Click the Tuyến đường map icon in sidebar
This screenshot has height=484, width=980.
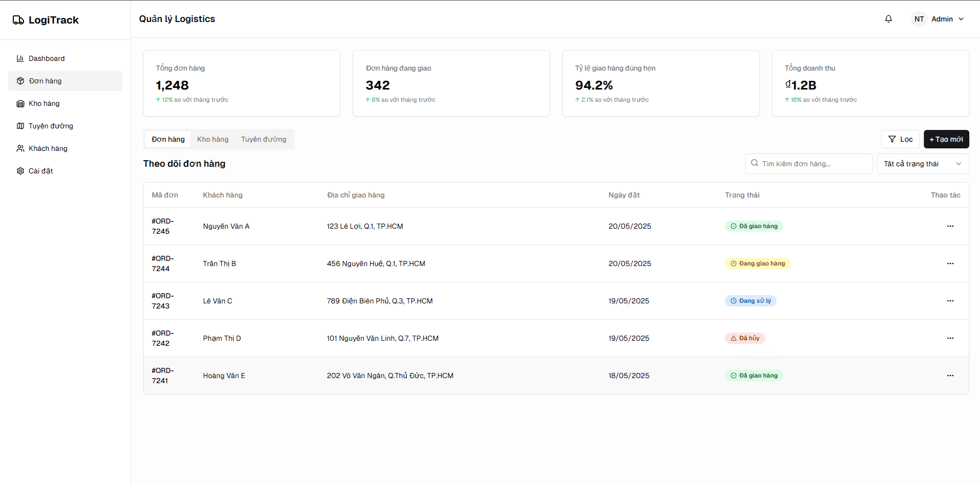pos(20,126)
